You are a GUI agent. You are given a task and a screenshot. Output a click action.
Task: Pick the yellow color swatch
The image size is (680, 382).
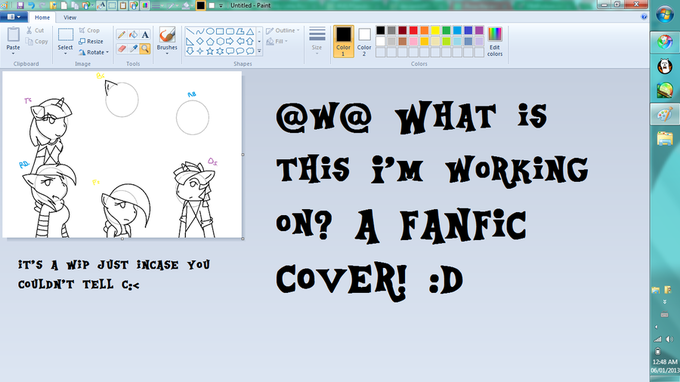(435, 30)
